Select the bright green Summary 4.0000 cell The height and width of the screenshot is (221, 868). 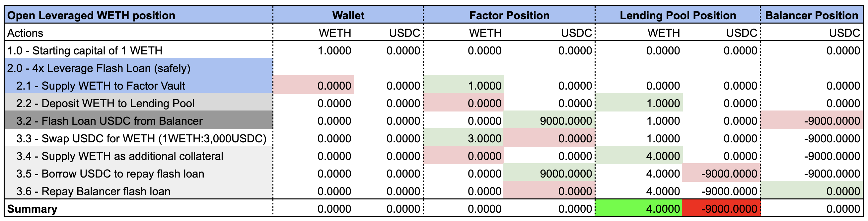point(639,209)
